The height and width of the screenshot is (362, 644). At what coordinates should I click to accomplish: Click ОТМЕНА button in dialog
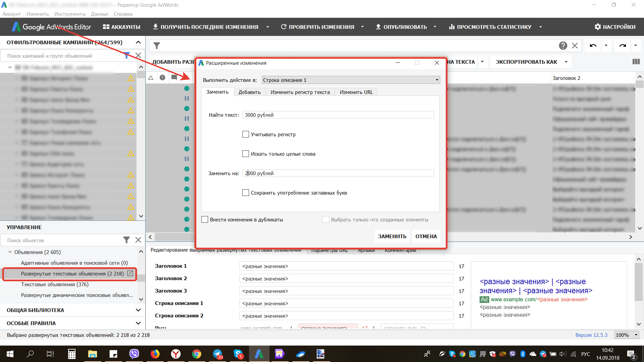426,236
